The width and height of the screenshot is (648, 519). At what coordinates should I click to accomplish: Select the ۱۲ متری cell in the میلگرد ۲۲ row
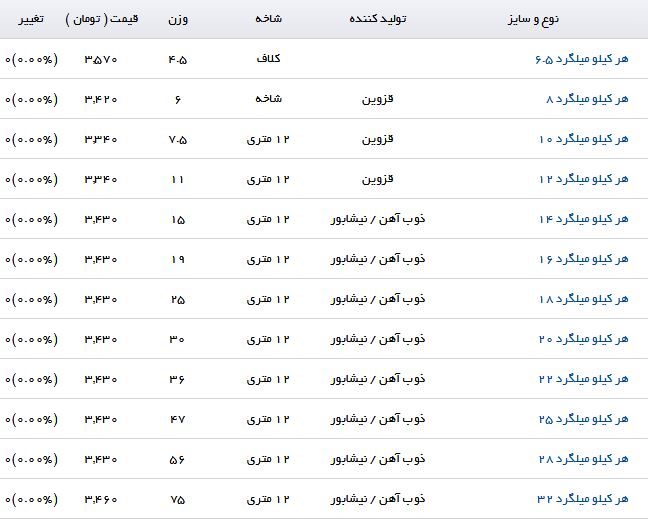click(x=268, y=379)
